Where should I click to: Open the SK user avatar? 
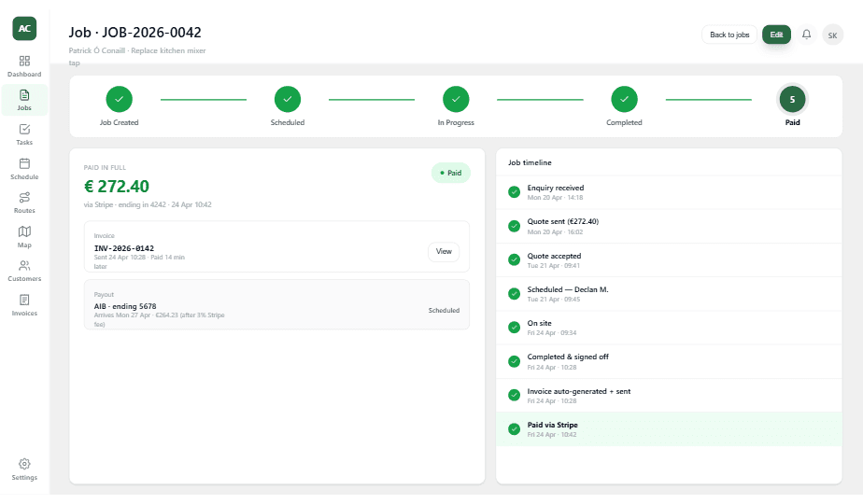(x=833, y=35)
